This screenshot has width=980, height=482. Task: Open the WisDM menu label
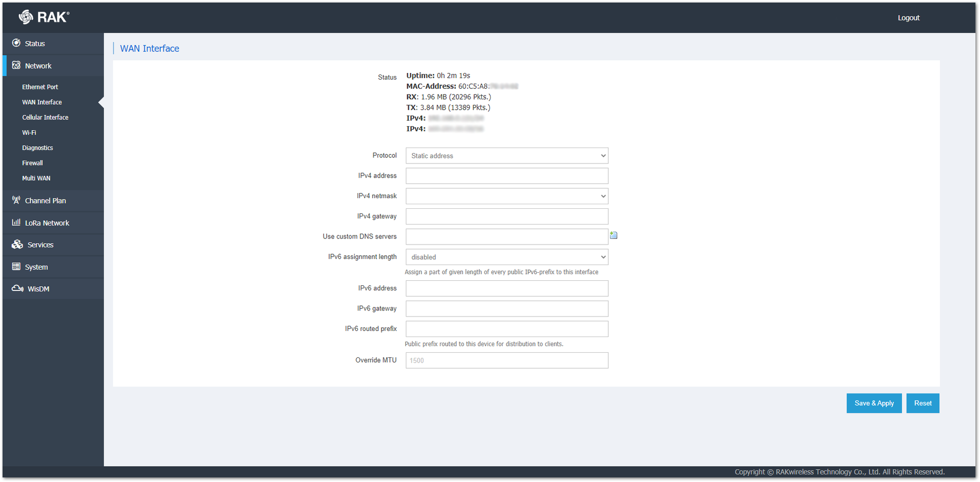click(x=38, y=289)
